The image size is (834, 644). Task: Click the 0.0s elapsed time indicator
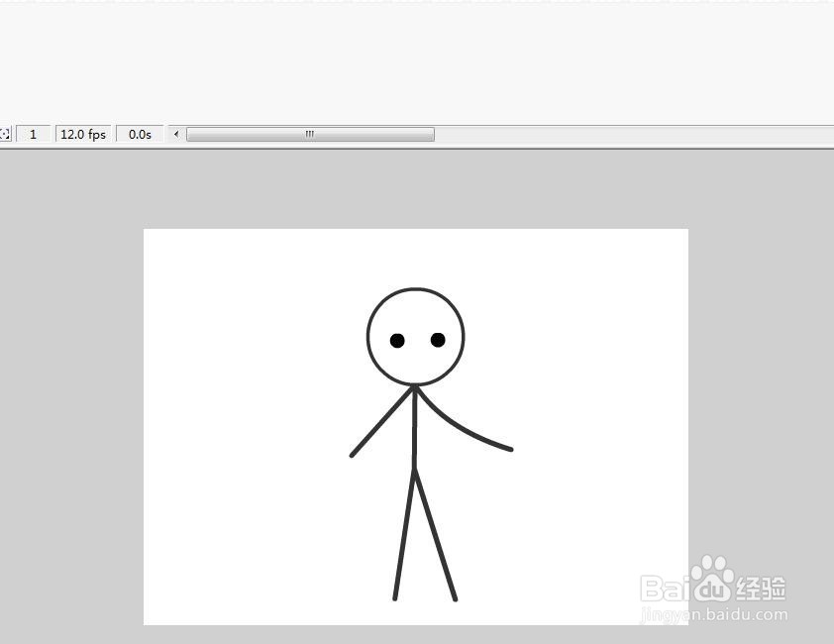click(140, 134)
